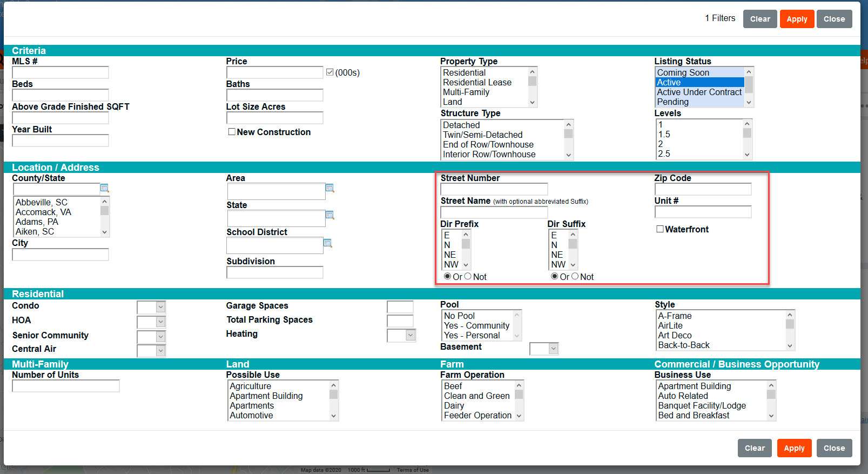Expand the Central Air dropdown
The width and height of the screenshot is (868, 474).
(151, 351)
